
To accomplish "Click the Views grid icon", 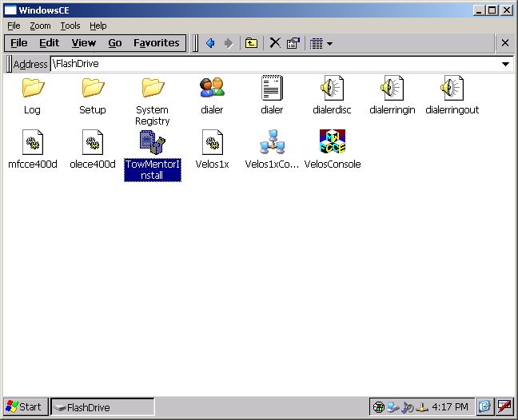I will pyautogui.click(x=316, y=43).
